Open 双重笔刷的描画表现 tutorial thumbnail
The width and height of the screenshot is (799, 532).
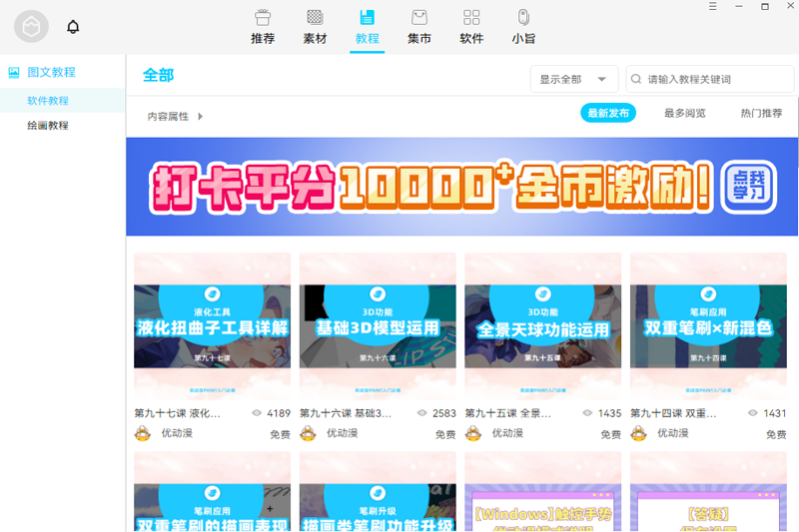212,492
